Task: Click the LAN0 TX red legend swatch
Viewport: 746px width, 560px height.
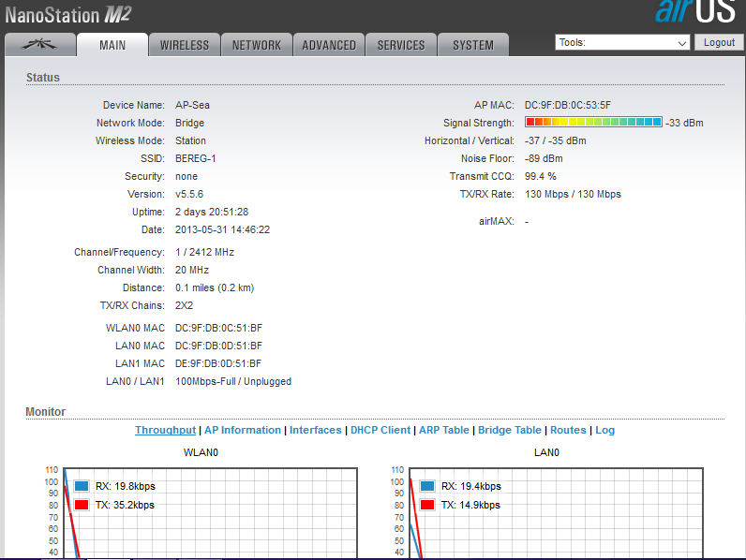Action: [427, 505]
